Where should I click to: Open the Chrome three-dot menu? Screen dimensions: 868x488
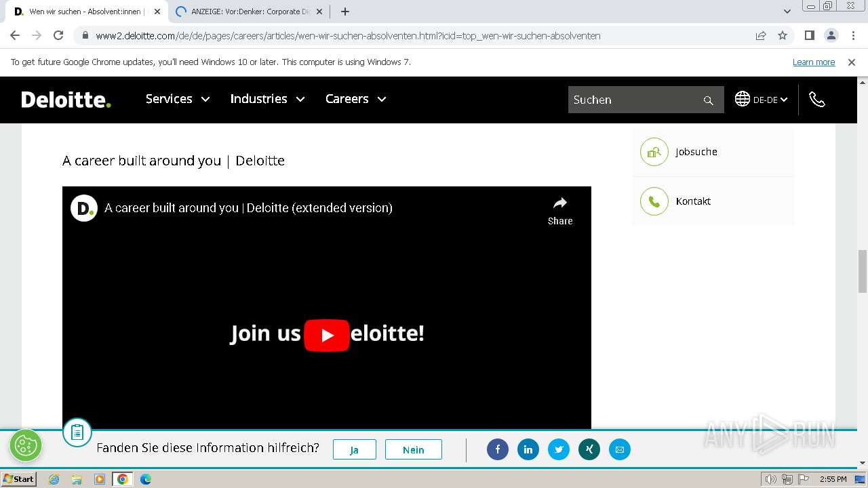coord(852,36)
